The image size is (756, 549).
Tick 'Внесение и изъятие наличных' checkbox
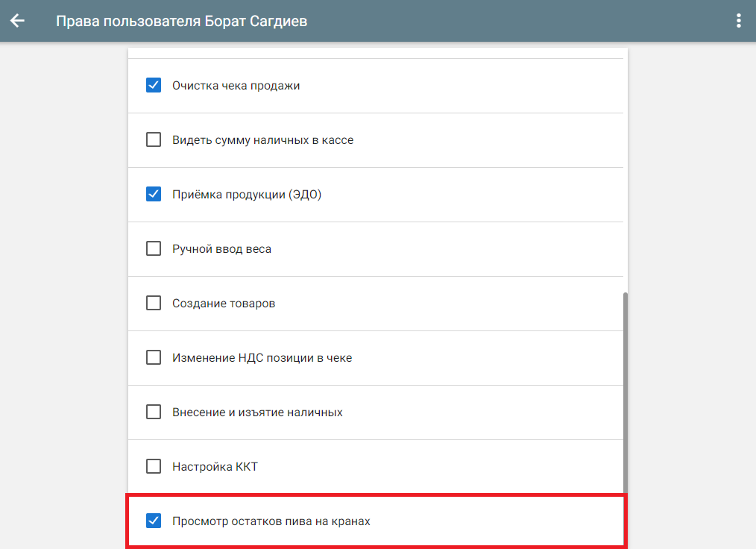[154, 412]
